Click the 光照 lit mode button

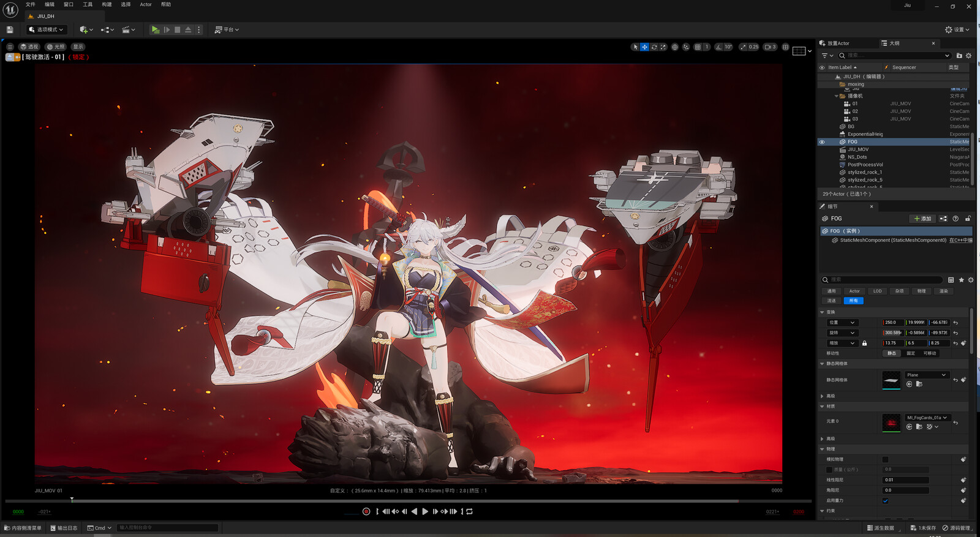tap(56, 47)
